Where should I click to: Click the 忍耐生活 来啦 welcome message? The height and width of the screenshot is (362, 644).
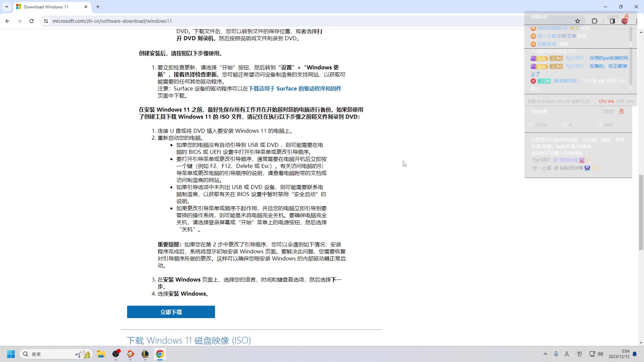[x=549, y=44]
